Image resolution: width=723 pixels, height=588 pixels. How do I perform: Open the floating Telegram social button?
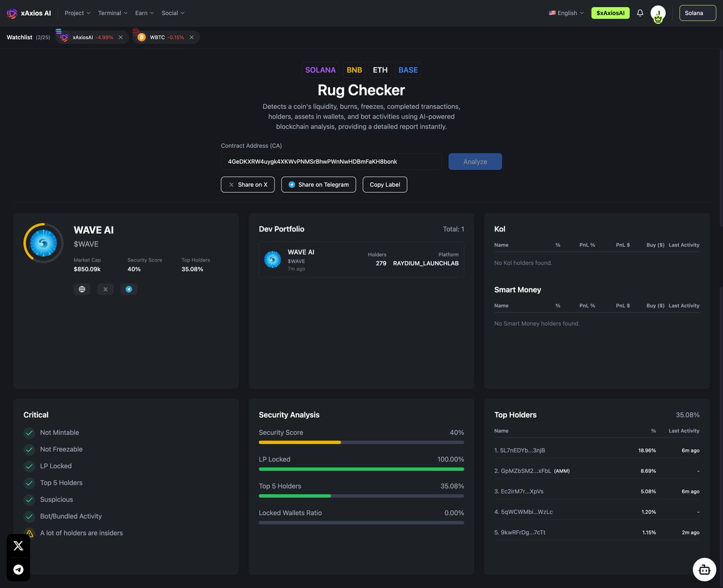18,569
